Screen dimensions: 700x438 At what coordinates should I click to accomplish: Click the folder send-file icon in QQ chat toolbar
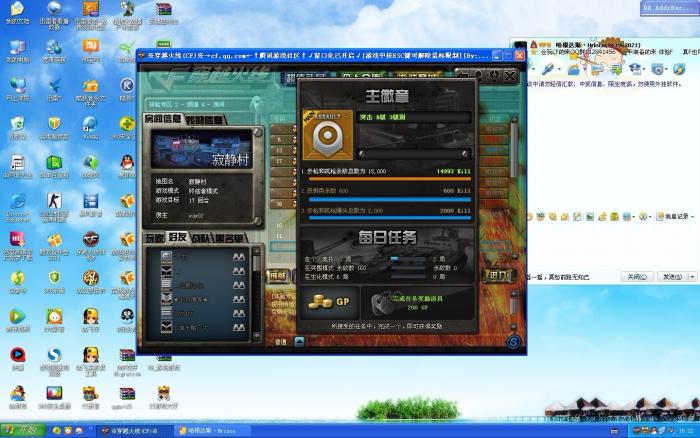click(574, 69)
